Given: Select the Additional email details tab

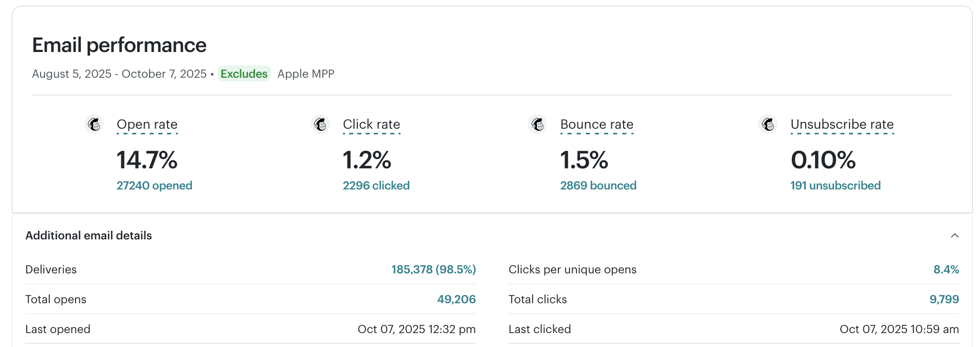Looking at the screenshot, I should coord(88,235).
